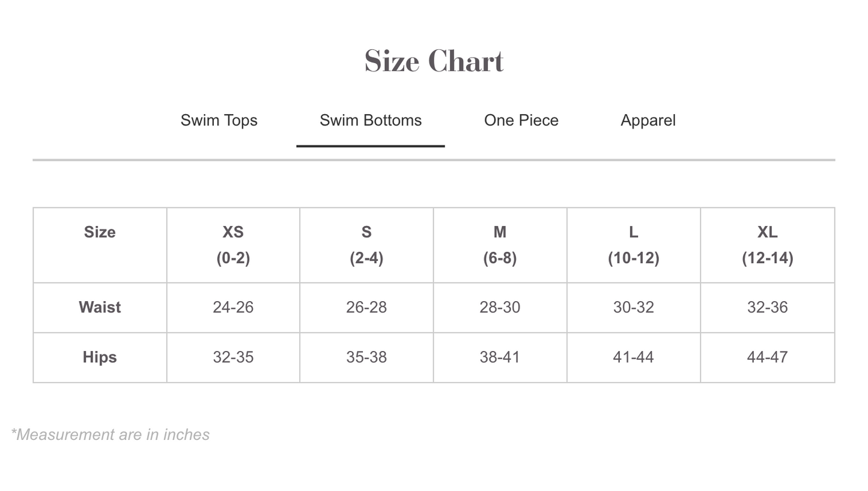Image resolution: width=868 pixels, height=491 pixels.
Task: Click the Size header cell
Action: [x=100, y=232]
